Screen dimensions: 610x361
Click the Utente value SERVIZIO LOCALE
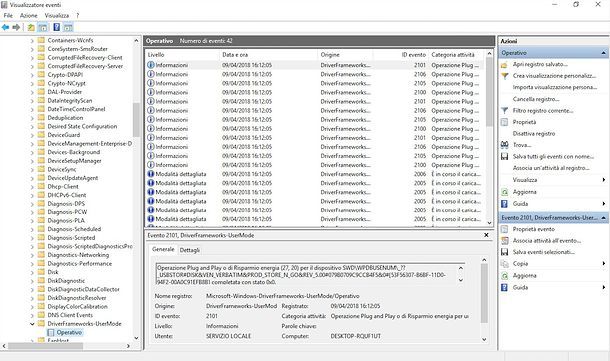click(x=228, y=336)
